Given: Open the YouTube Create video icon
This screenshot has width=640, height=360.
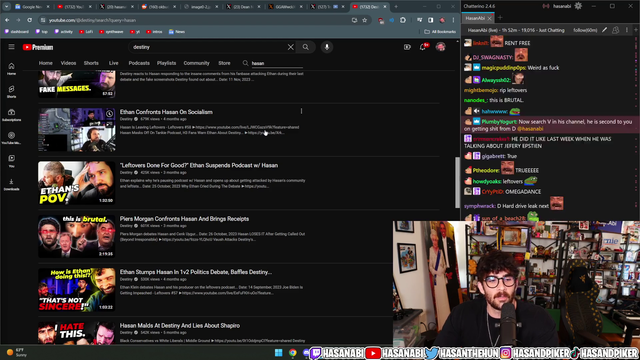Looking at the screenshot, I should click(407, 47).
